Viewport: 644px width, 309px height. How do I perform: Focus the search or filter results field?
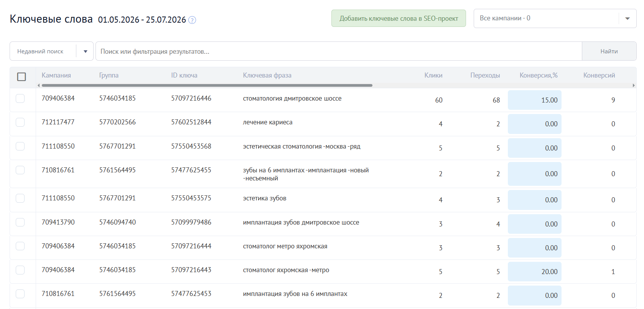[339, 51]
